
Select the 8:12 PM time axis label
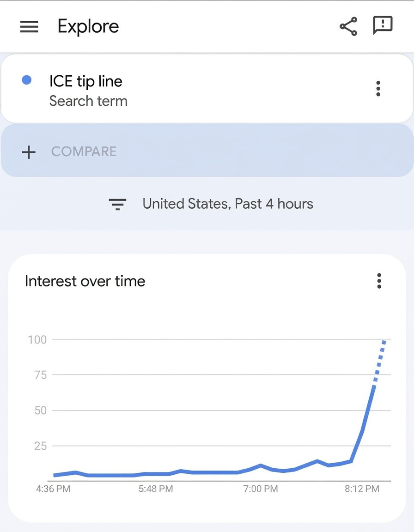click(x=362, y=489)
